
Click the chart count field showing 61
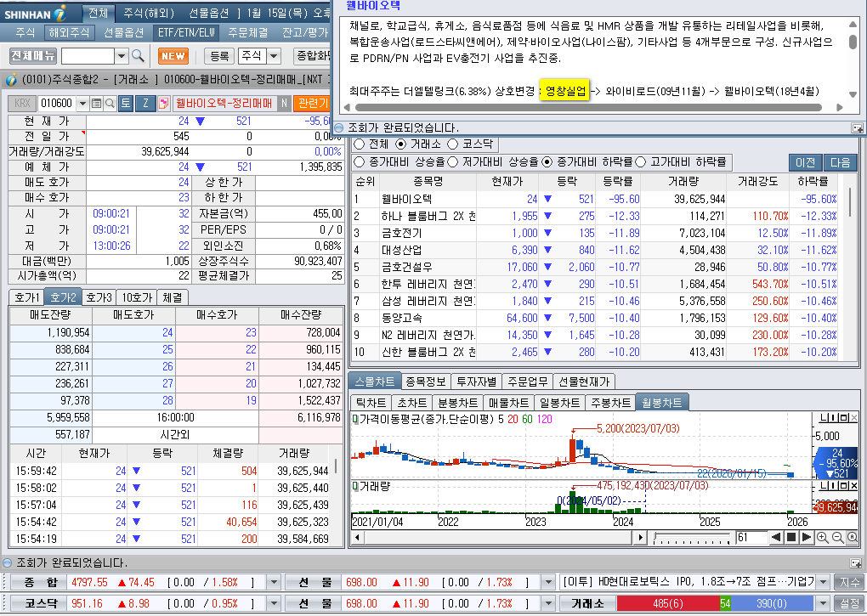[751, 537]
